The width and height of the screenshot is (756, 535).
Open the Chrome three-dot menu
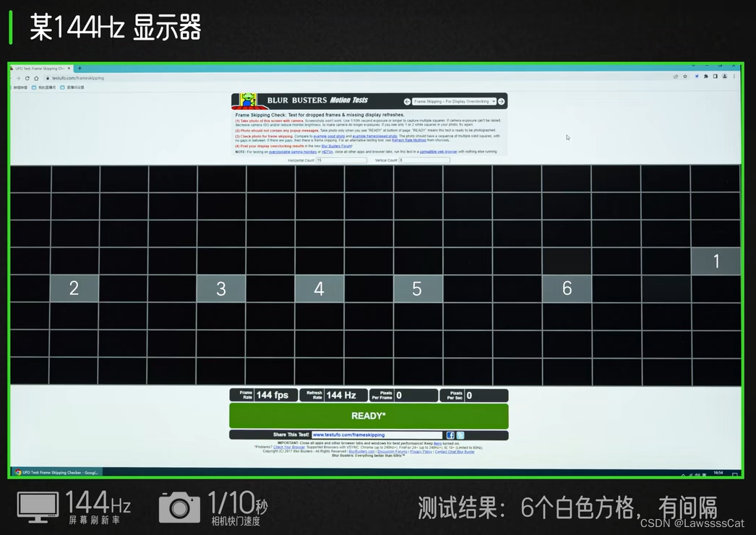point(734,76)
